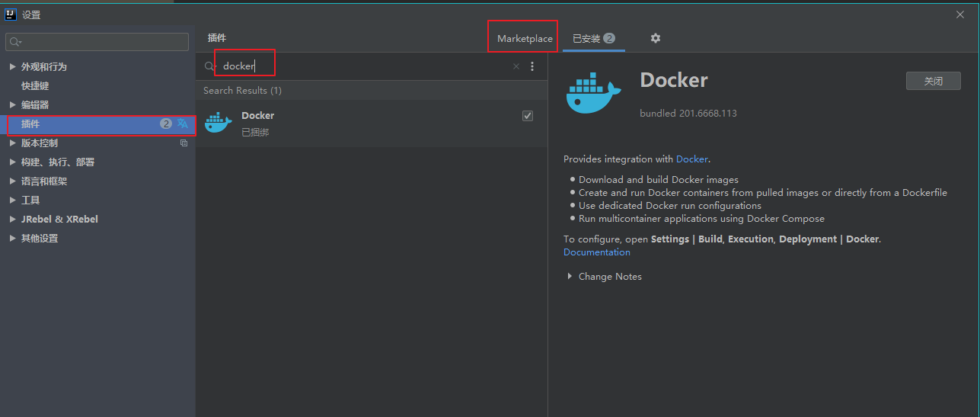Click the IntelliJ logo in the title bar
The width and height of the screenshot is (980, 417).
(x=11, y=14)
